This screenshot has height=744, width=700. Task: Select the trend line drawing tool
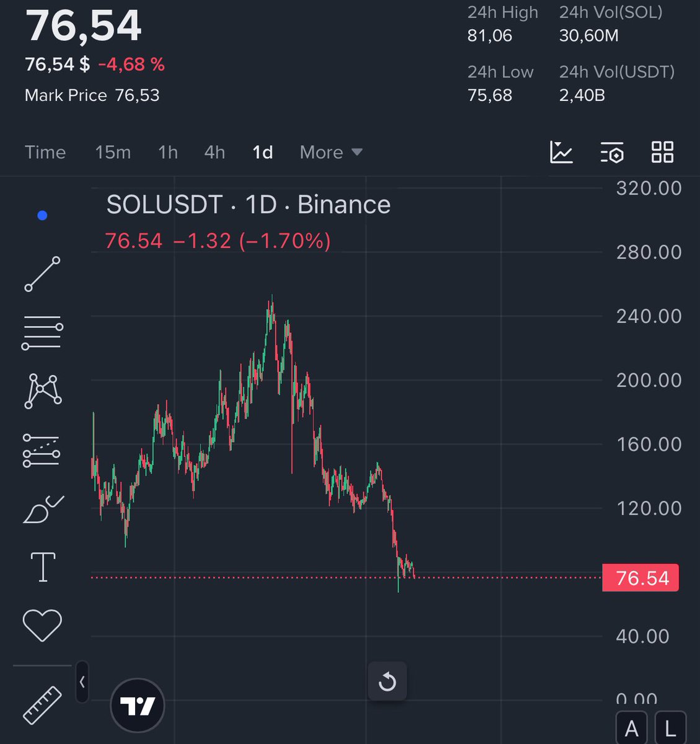(x=42, y=274)
